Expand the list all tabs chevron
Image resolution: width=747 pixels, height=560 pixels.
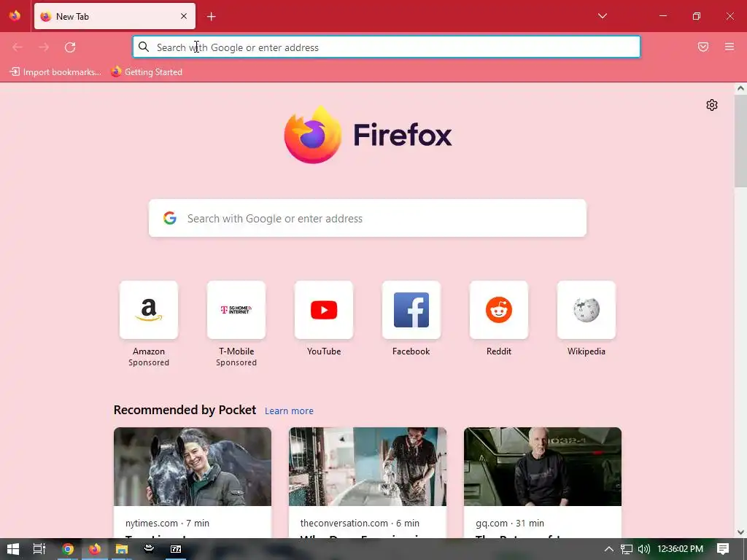[602, 16]
